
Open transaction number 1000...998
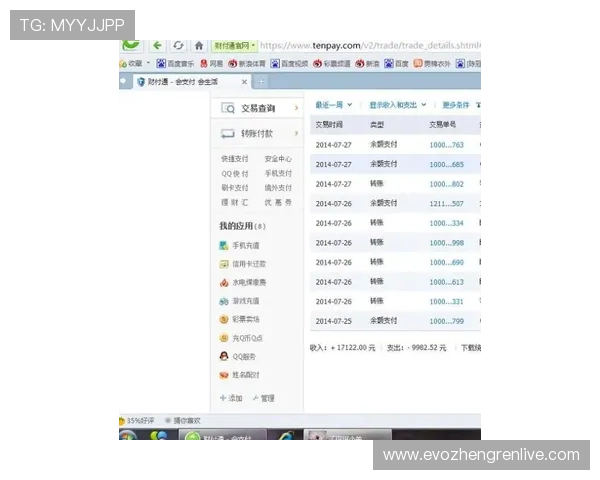pyautogui.click(x=446, y=243)
